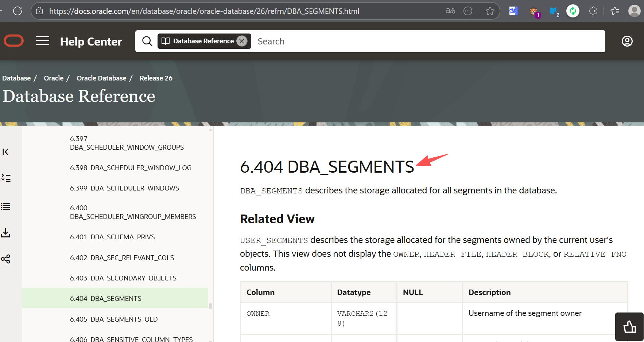Image resolution: width=644 pixels, height=342 pixels.
Task: Click the RELATIVE_FNO code text
Action: pos(595,254)
